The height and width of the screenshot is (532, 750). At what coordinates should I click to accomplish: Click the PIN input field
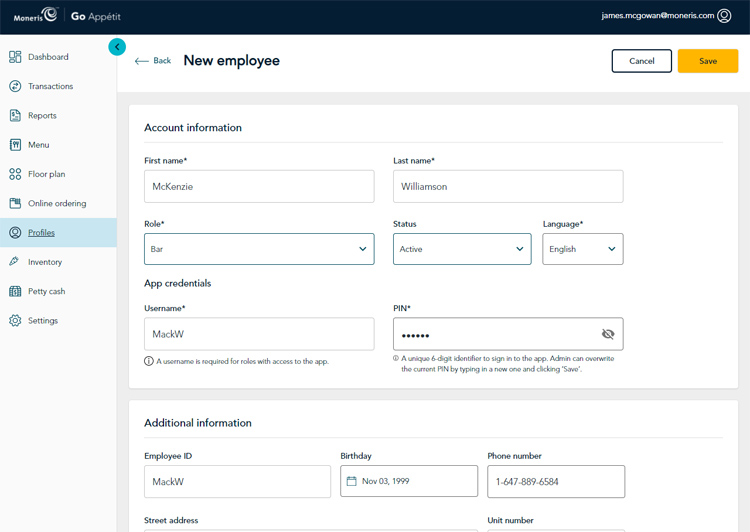[x=508, y=334]
